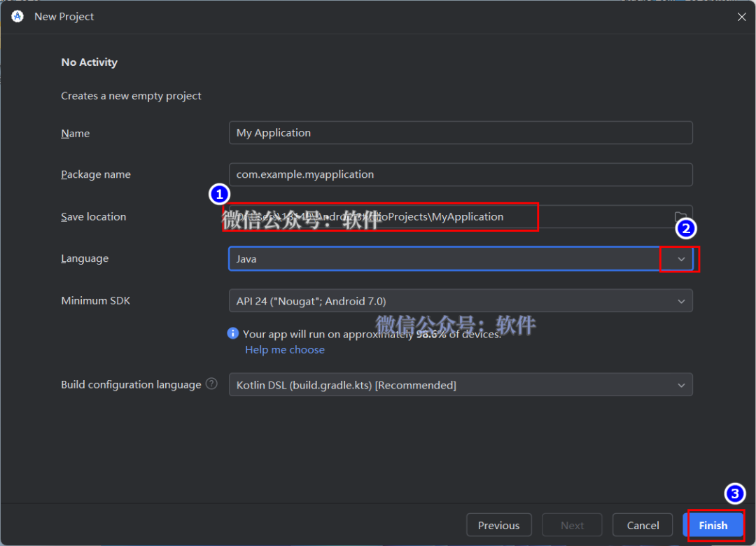Cancel the new project wizard
This screenshot has height=546, width=756.
(643, 525)
